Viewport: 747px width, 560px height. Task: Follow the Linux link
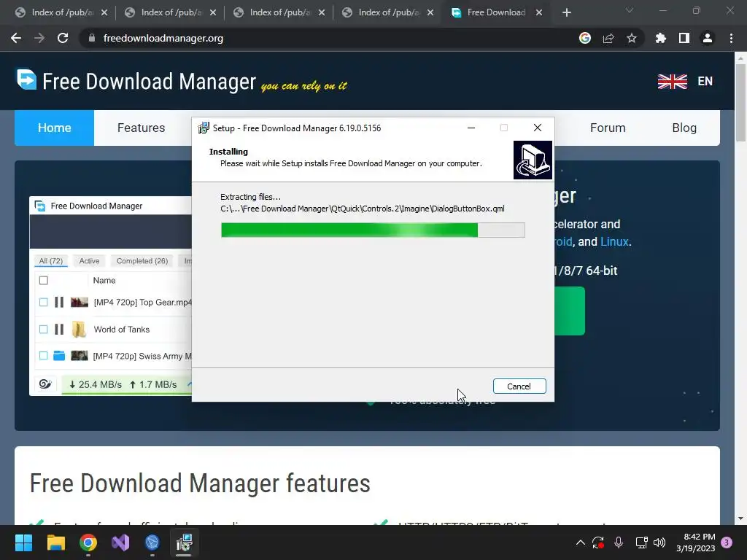pyautogui.click(x=614, y=242)
